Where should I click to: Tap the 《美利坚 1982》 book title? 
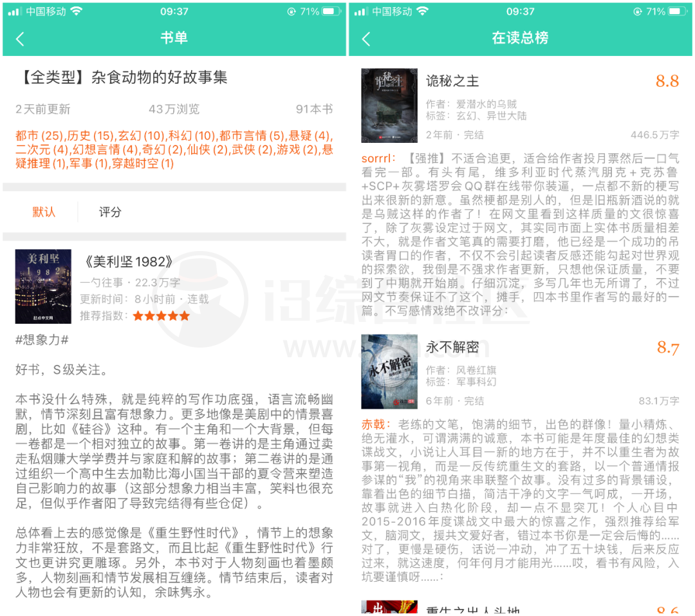point(128,262)
